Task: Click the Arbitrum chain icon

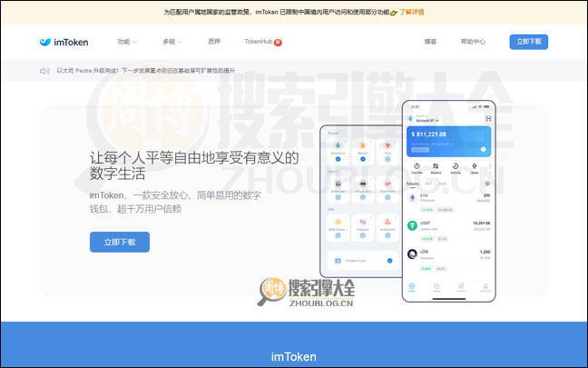Action: [338, 184]
